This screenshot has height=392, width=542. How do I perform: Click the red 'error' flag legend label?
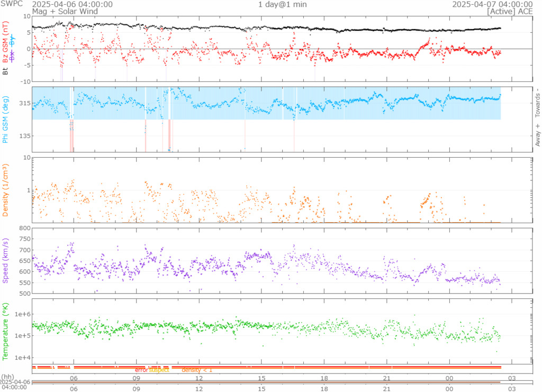[141, 370]
